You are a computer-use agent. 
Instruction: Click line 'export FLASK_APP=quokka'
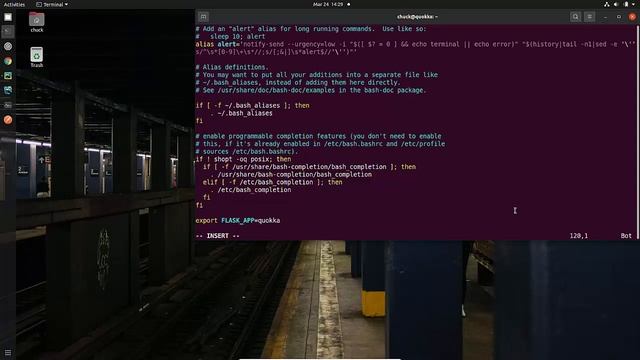238,220
